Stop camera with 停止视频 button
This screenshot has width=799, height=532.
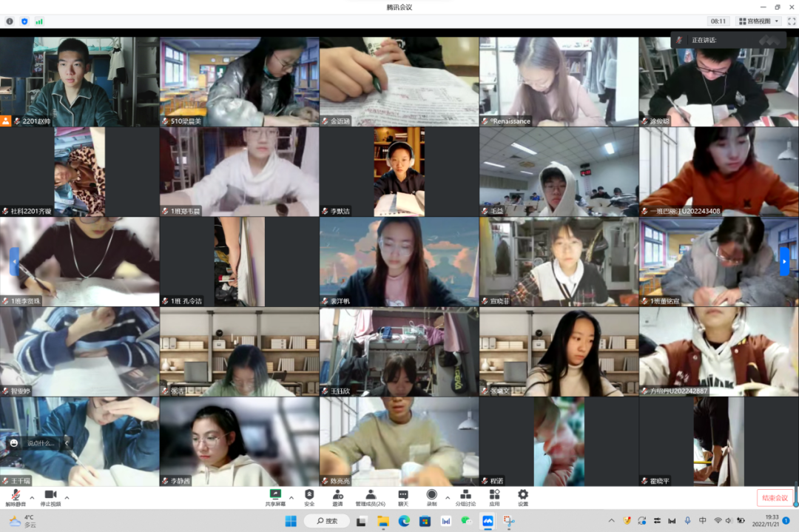tap(50, 496)
